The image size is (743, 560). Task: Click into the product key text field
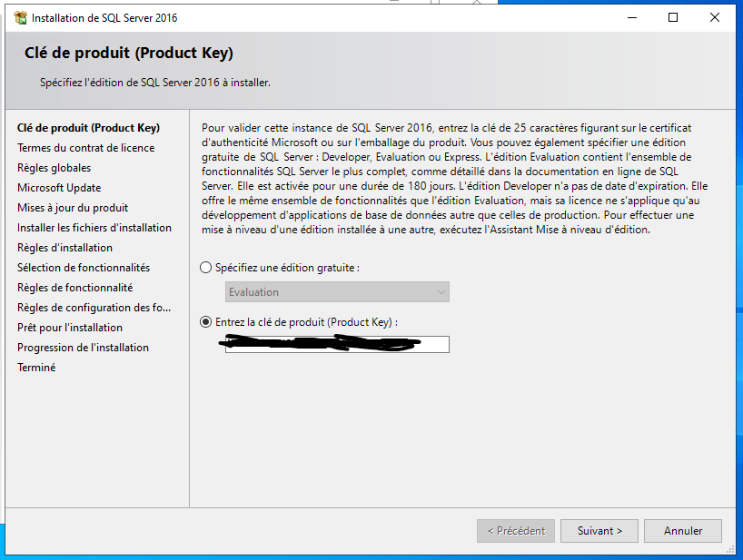click(x=337, y=344)
